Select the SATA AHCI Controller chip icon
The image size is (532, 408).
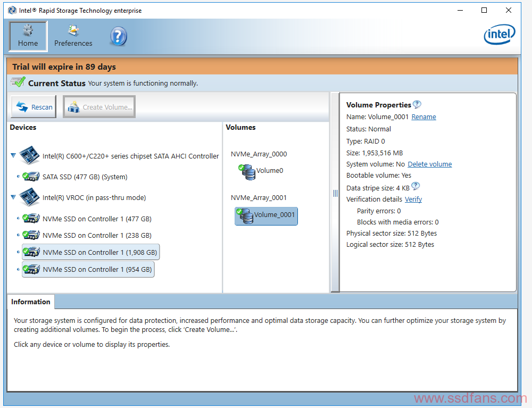tap(29, 155)
